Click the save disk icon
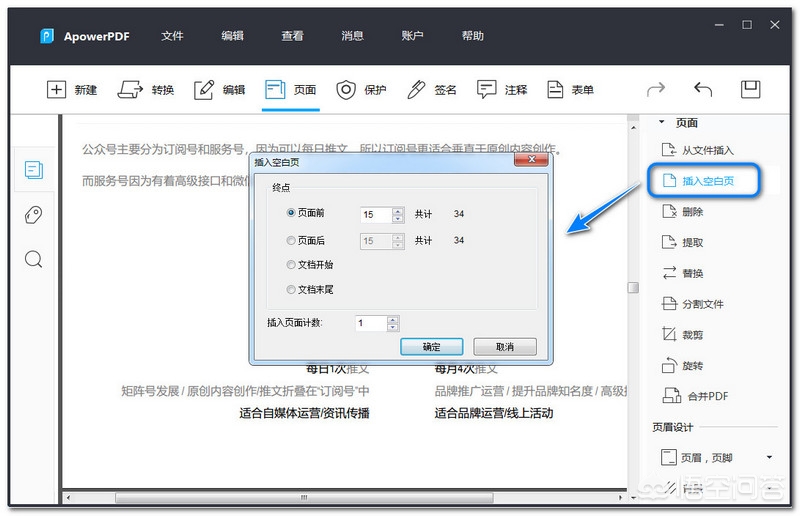The height and width of the screenshot is (516, 800). [751, 89]
